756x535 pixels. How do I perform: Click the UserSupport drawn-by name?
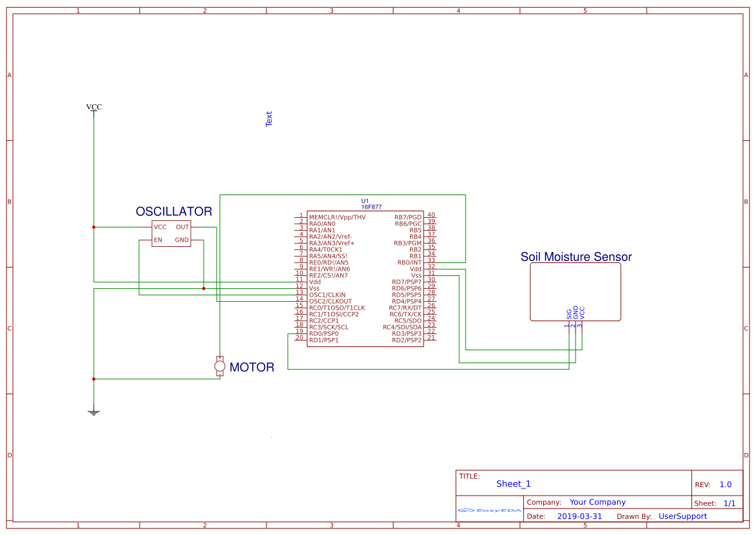[x=683, y=516]
